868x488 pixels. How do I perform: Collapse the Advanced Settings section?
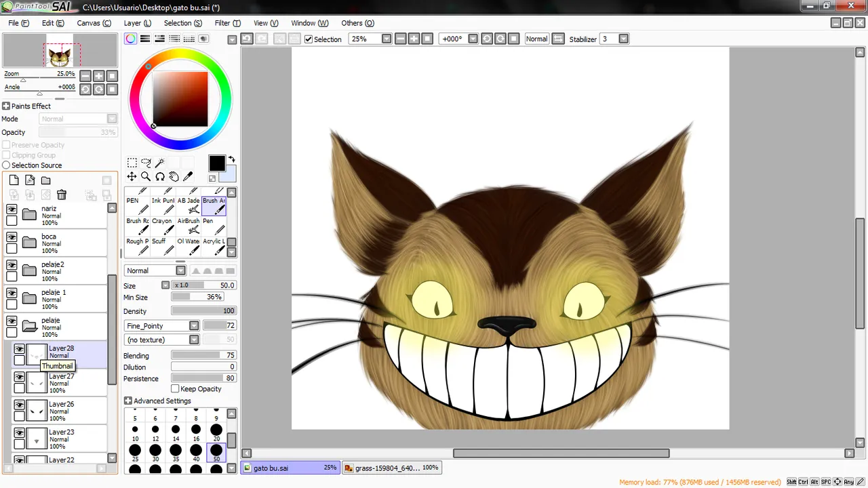click(x=127, y=401)
